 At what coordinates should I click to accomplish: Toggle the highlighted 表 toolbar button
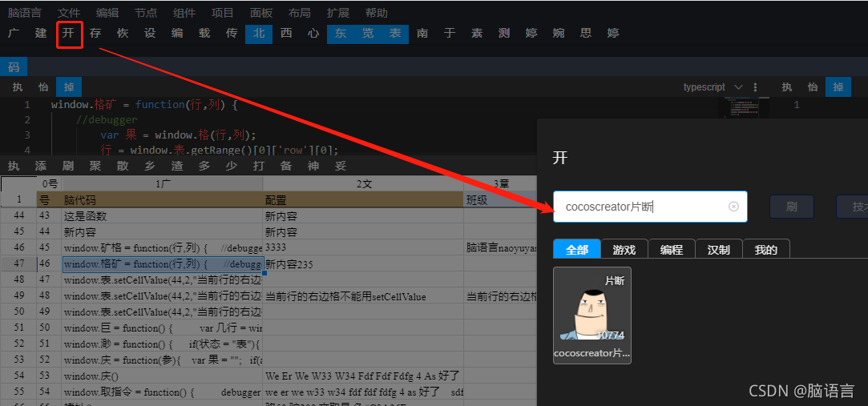point(394,33)
